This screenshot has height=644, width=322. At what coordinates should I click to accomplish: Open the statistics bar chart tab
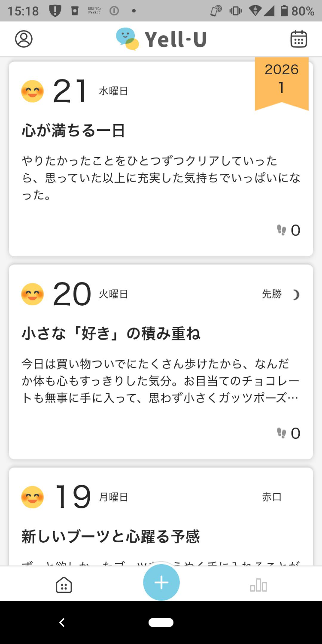tap(258, 585)
